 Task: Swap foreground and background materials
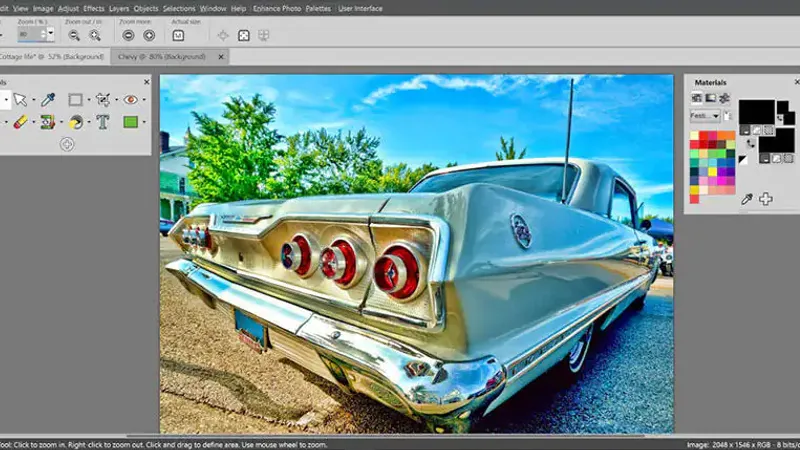[x=751, y=143]
